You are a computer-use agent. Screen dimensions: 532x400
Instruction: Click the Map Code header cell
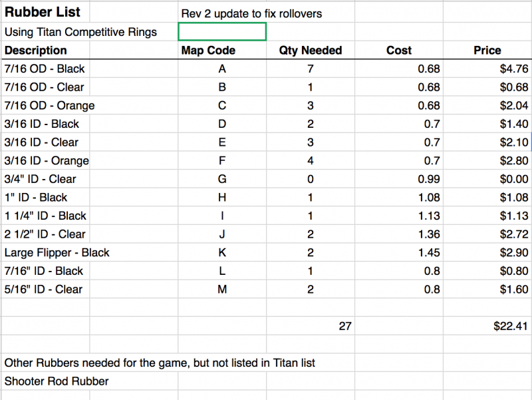222,51
